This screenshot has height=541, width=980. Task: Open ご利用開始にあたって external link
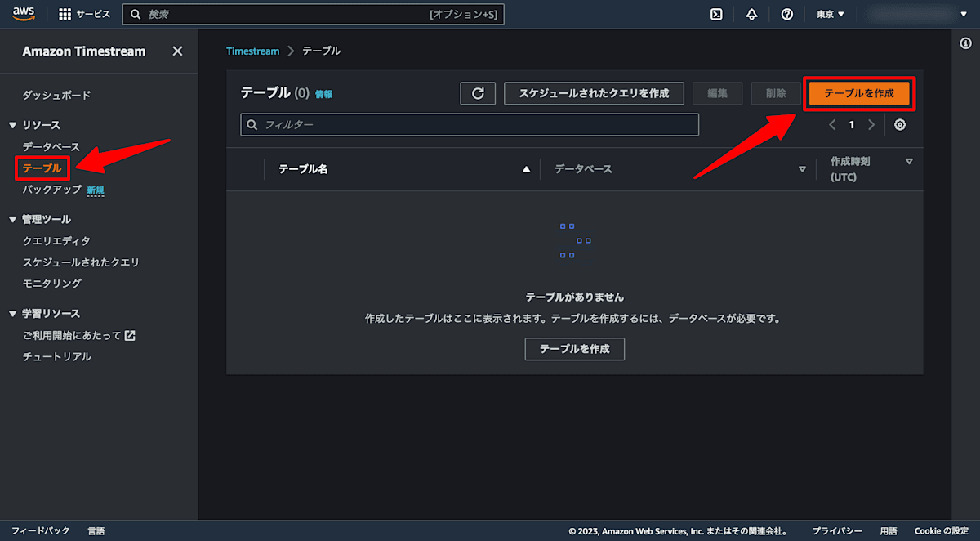[x=78, y=335]
